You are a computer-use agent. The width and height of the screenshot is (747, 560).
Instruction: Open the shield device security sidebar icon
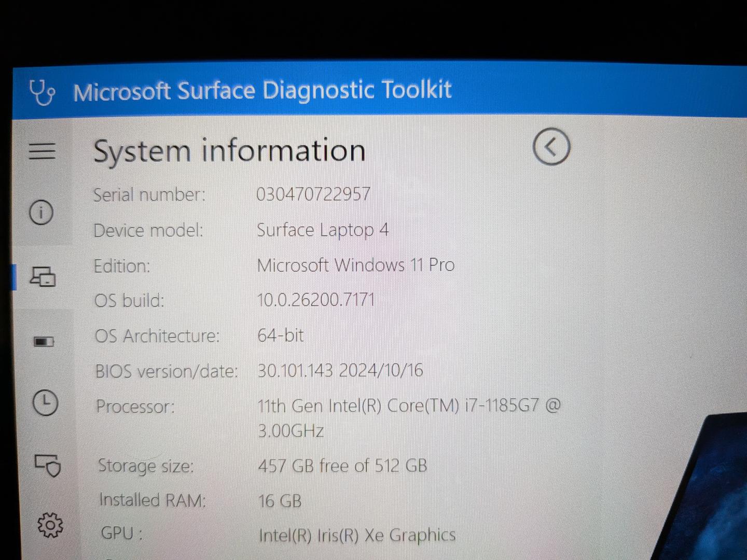48,465
